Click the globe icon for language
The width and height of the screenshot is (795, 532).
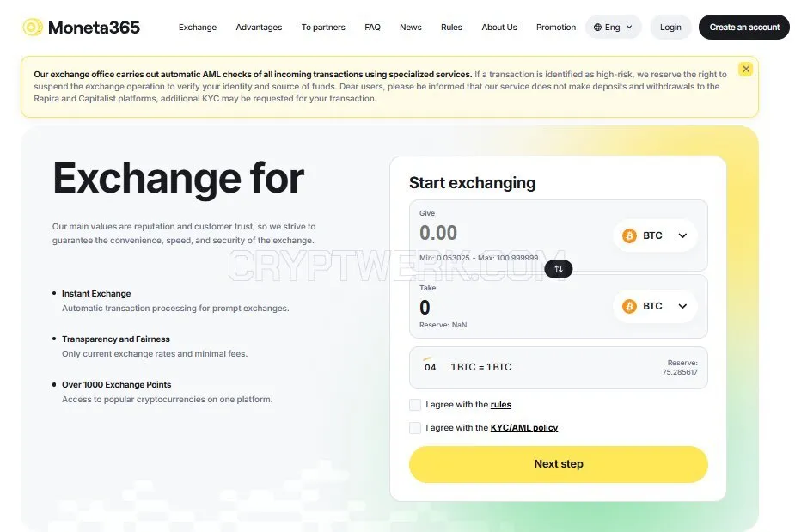(598, 28)
